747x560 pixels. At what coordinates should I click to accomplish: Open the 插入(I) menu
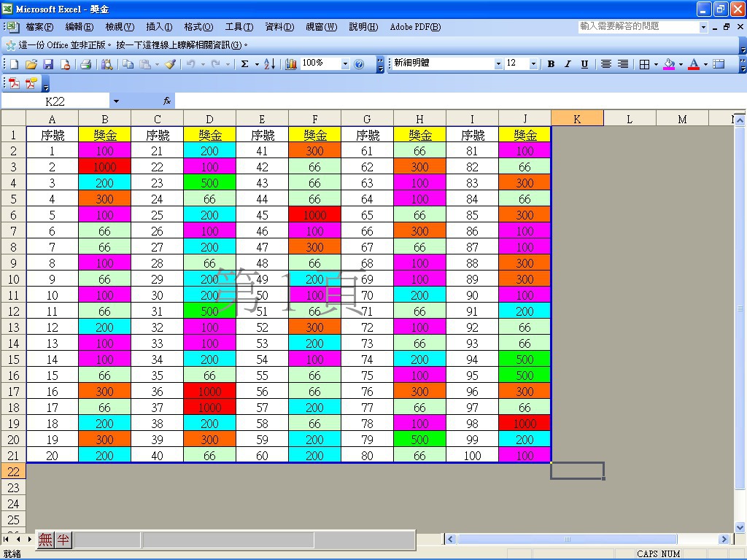(159, 27)
